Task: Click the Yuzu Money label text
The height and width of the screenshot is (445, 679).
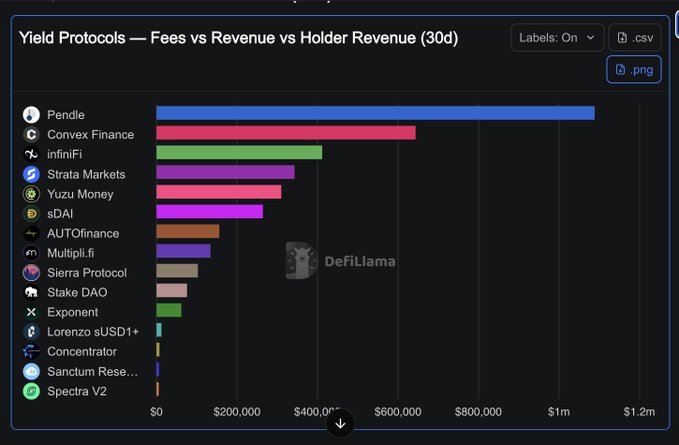Action: 80,194
